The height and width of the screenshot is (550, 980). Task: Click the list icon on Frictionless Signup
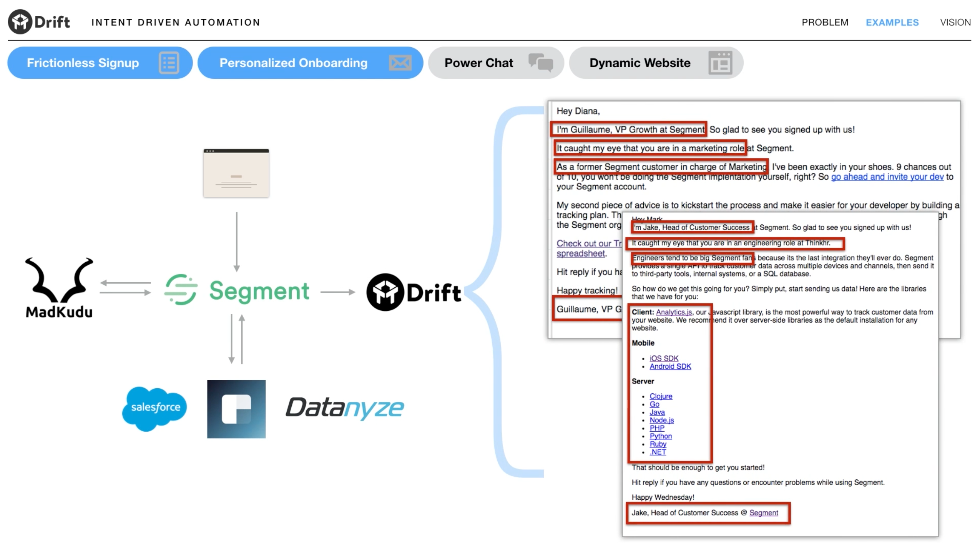click(x=169, y=63)
